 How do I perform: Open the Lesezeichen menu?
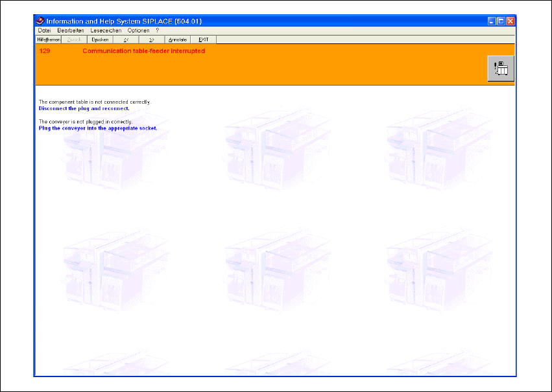click(106, 30)
